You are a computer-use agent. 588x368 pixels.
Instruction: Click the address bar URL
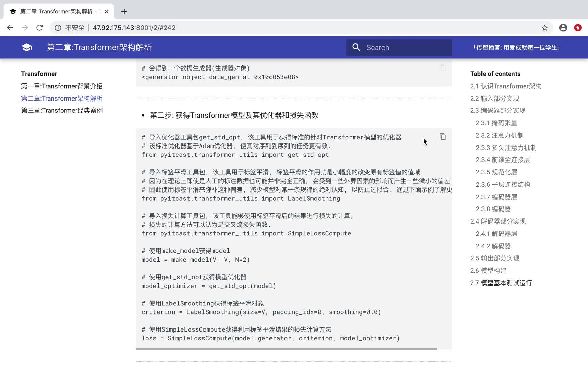click(x=134, y=28)
